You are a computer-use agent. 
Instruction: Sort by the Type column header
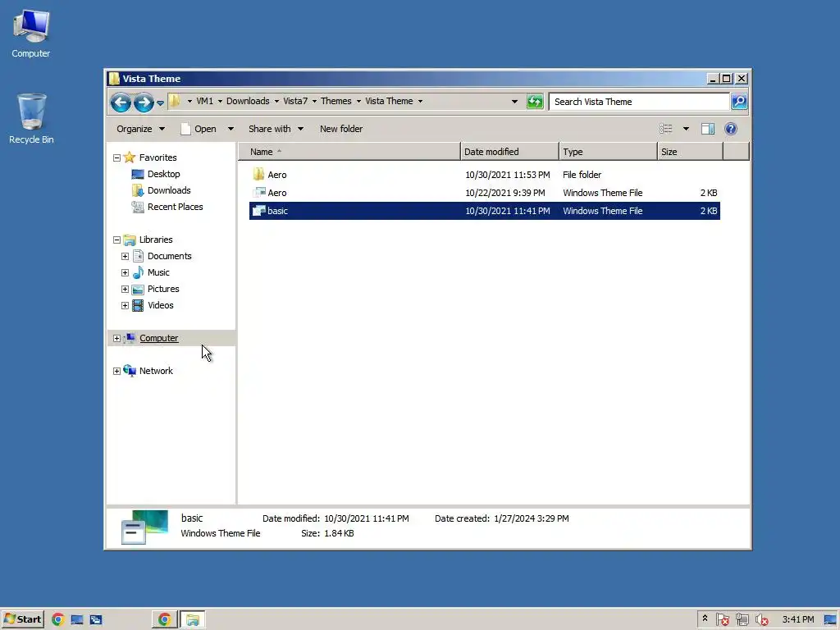pyautogui.click(x=608, y=152)
